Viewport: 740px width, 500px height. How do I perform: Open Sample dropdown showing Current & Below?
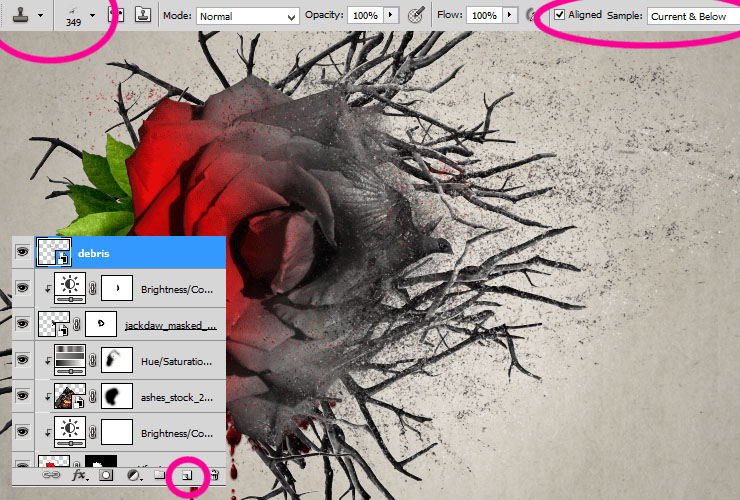tap(693, 17)
